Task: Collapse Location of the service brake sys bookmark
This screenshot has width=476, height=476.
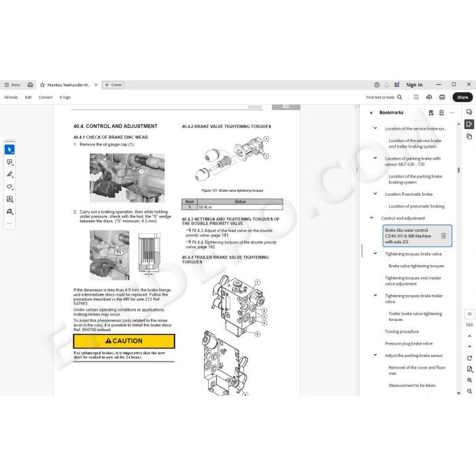Action: [x=375, y=128]
